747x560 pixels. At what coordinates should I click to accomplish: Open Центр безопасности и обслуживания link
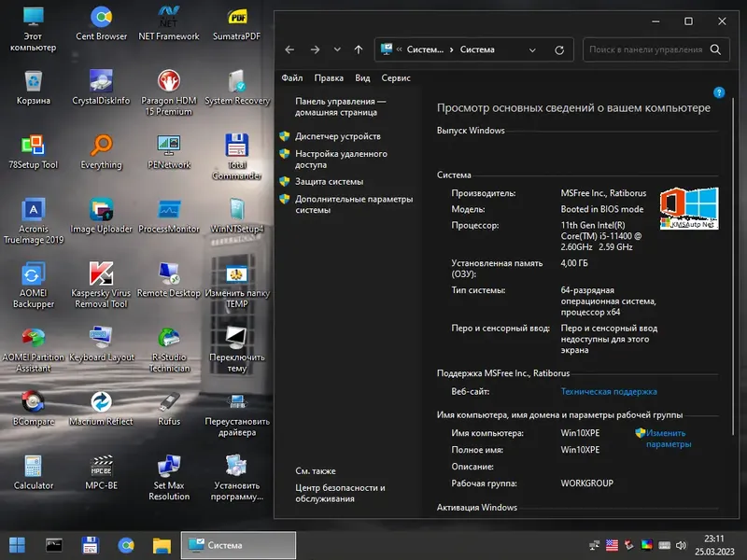coord(340,494)
